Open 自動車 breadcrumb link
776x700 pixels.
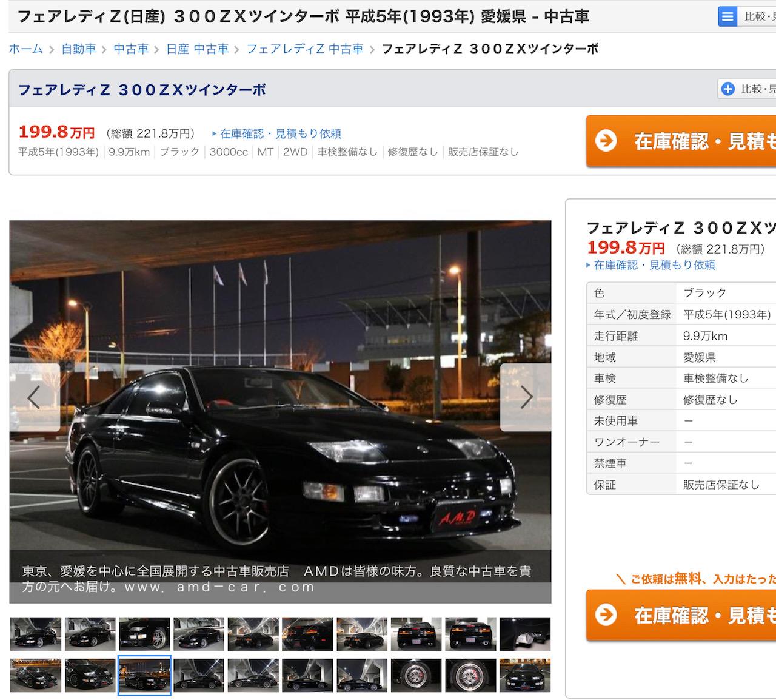(79, 49)
